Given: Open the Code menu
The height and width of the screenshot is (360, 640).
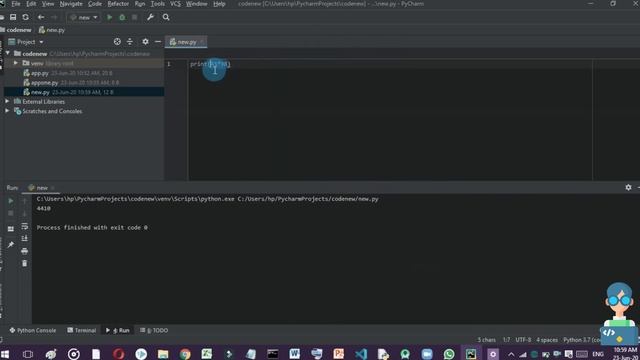Looking at the screenshot, I should click(x=95, y=4).
